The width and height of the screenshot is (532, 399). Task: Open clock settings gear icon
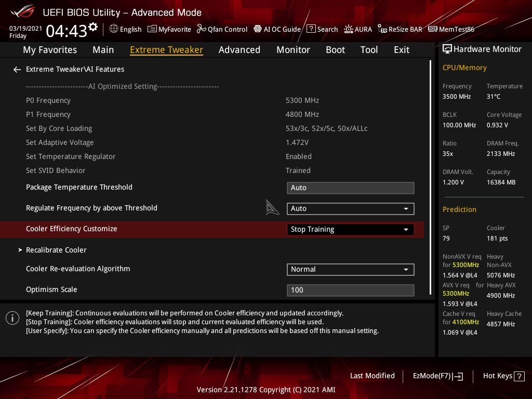93,27
